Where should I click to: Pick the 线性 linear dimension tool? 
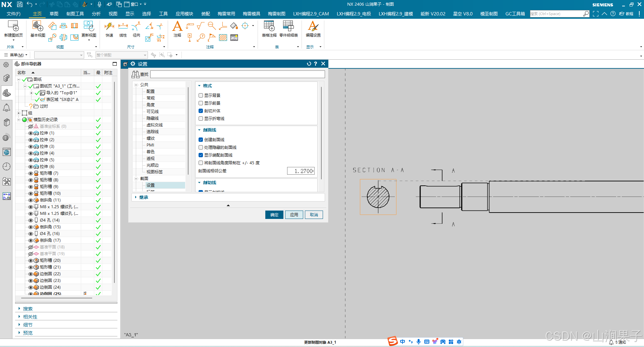click(123, 26)
